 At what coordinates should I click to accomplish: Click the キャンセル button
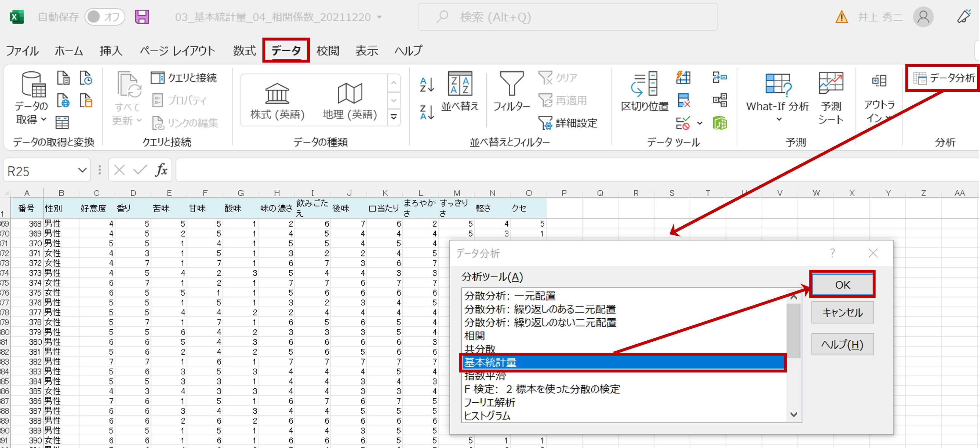842,312
